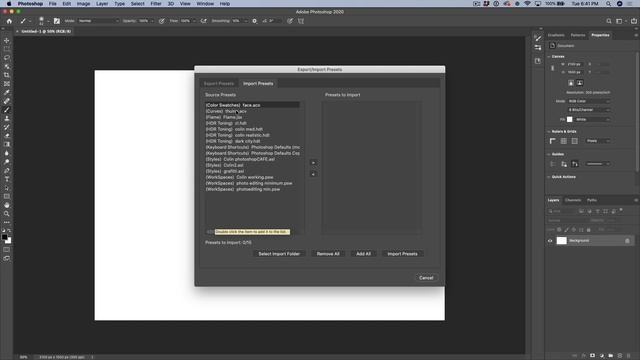Set canvas to portrait orientation
This screenshot has height=360, width=640.
click(571, 83)
